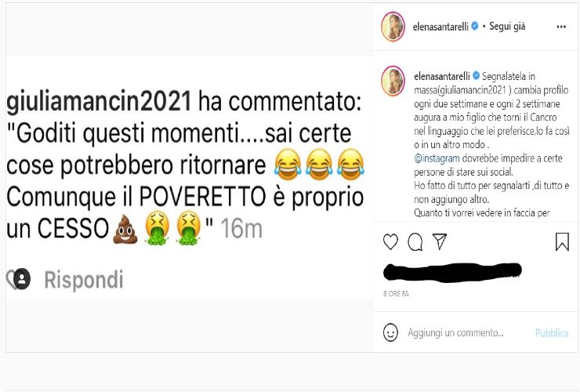Save the post with the bookmark icon
580x392 pixels.
click(562, 241)
